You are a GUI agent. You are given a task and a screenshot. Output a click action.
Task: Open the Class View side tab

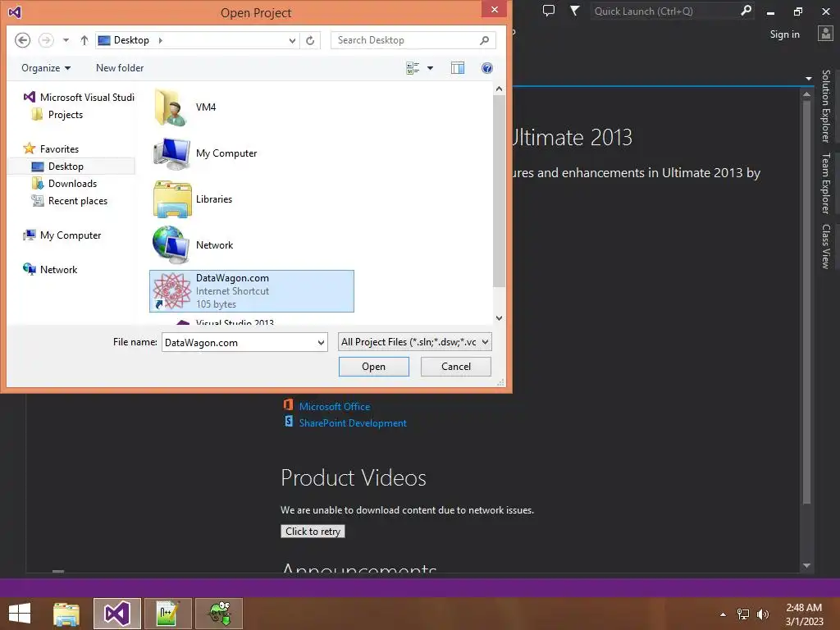pos(826,246)
